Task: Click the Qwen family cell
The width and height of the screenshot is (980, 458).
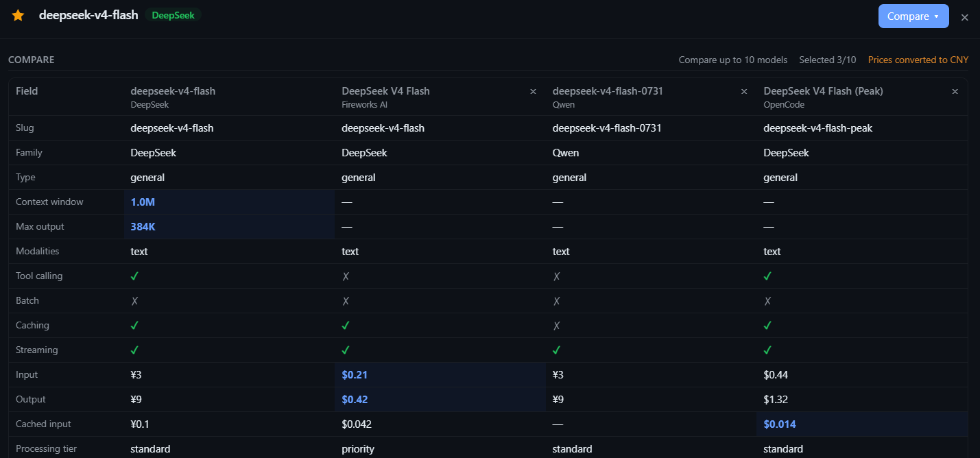Action: pos(566,153)
